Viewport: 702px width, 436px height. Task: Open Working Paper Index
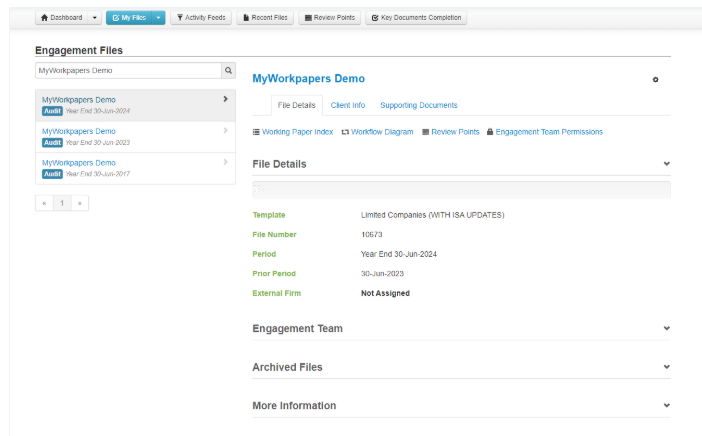coord(293,132)
